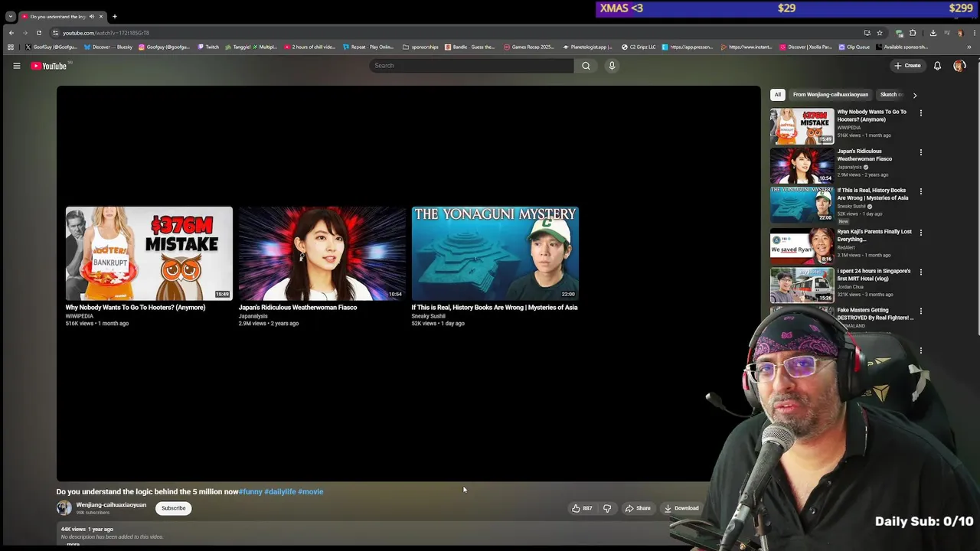Screen dimensions: 980x551
Task: Open sidebar title 'Fake Masters Getting DESTROYED'
Action: click(874, 314)
